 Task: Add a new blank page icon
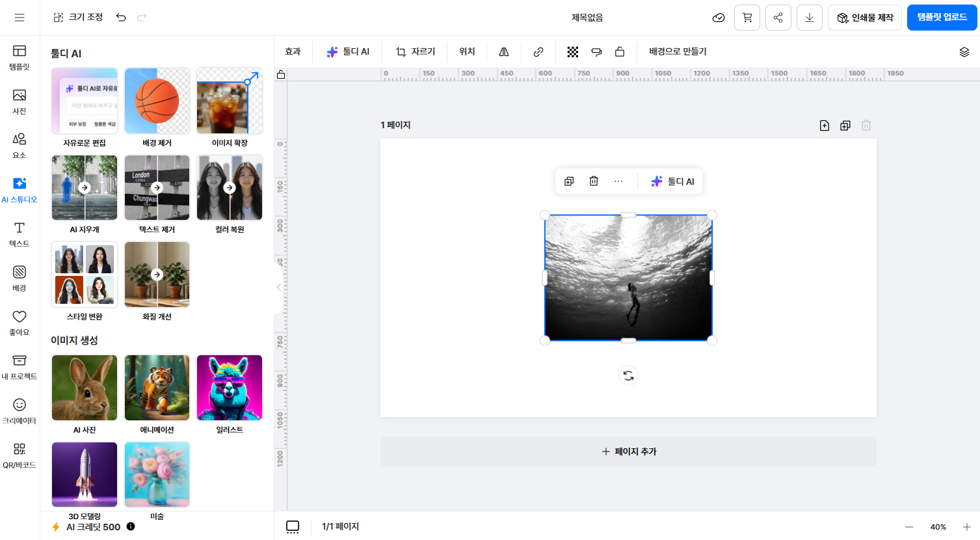[x=825, y=126]
